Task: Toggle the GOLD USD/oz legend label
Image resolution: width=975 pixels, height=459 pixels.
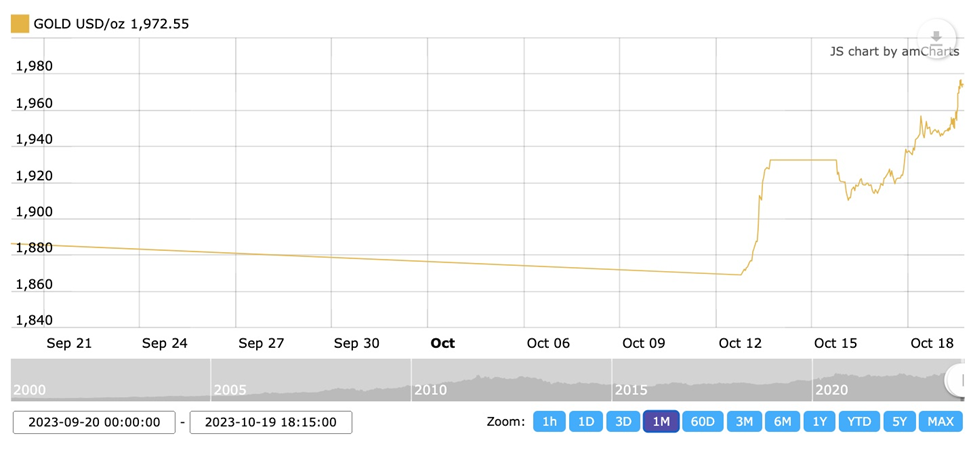Action: tap(109, 22)
